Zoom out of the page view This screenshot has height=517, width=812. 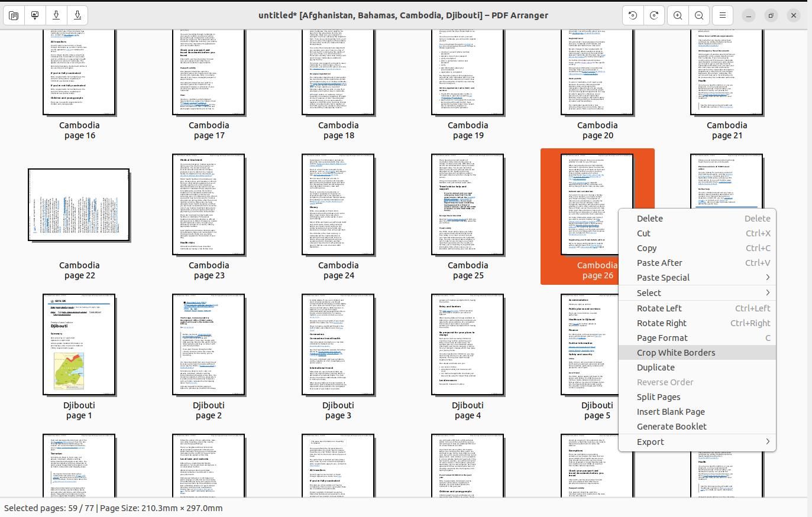click(699, 15)
